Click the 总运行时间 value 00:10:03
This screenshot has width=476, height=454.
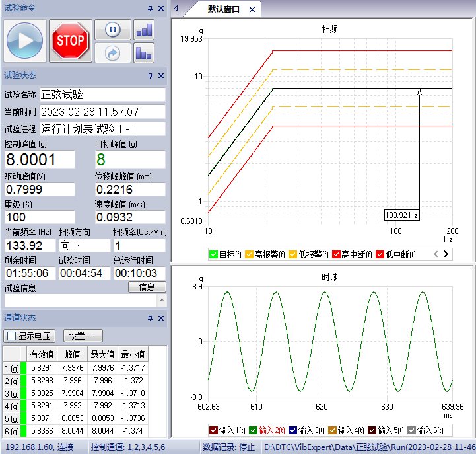140,273
